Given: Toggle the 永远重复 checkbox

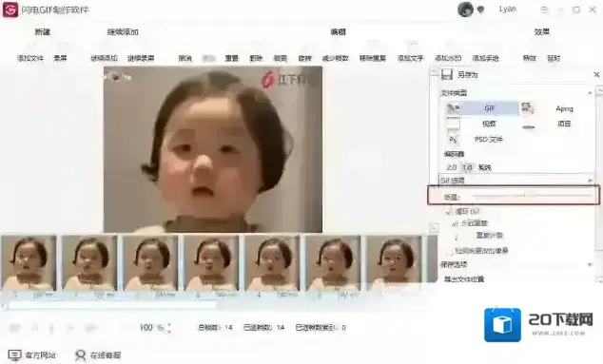Looking at the screenshot, I should point(455,223).
